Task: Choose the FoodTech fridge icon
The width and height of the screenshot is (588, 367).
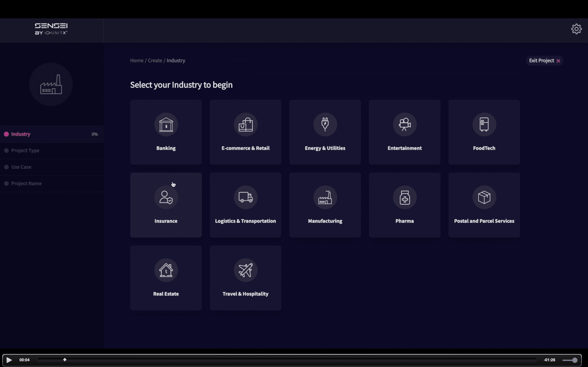Action: tap(484, 125)
